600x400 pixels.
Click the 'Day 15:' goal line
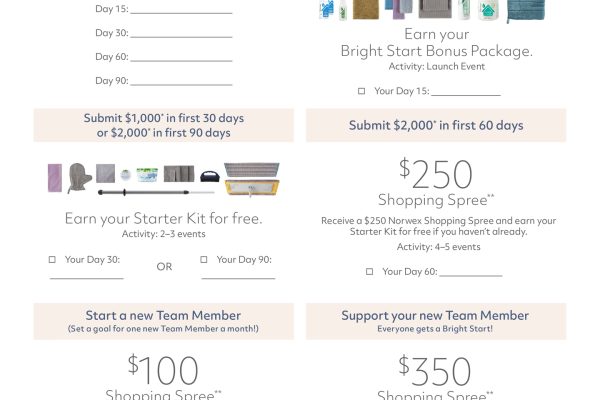click(181, 10)
